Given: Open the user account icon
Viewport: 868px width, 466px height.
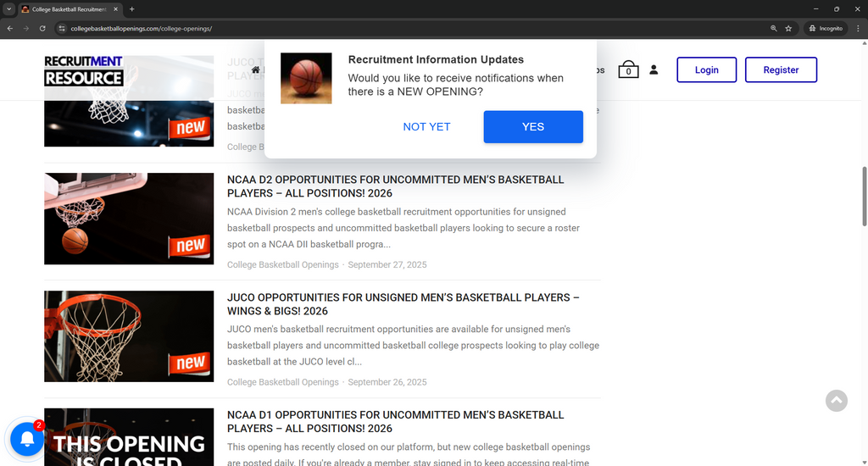Looking at the screenshot, I should (654, 69).
